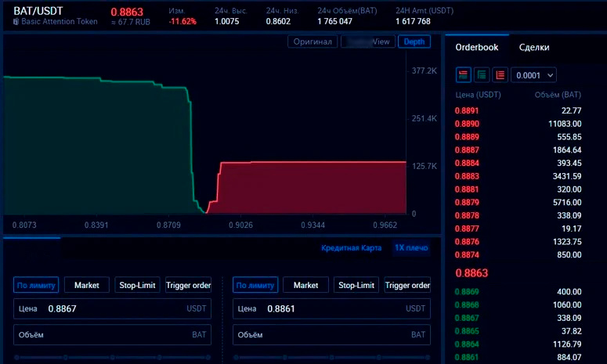The width and height of the screenshot is (607, 364).
Task: Select Trigger order in the sell panel
Action: (x=407, y=285)
